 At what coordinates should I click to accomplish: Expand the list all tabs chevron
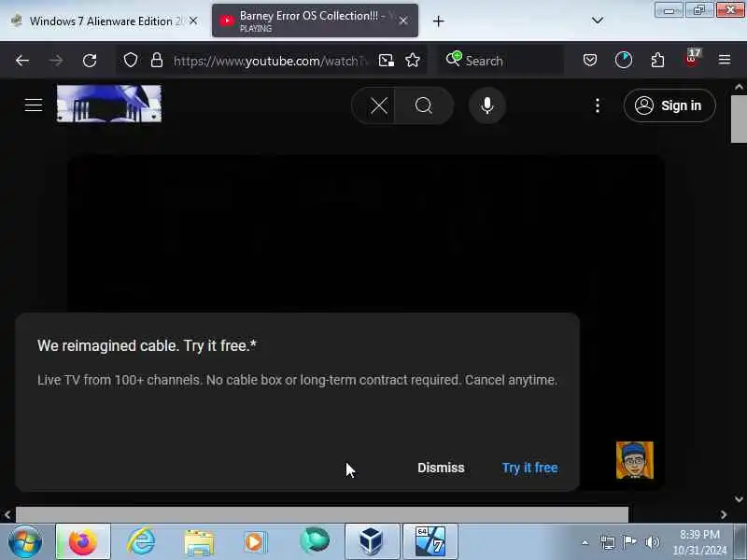(598, 21)
